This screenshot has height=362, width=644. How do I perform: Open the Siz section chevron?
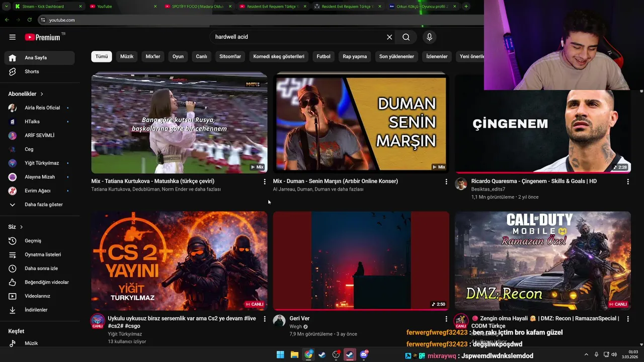21,227
